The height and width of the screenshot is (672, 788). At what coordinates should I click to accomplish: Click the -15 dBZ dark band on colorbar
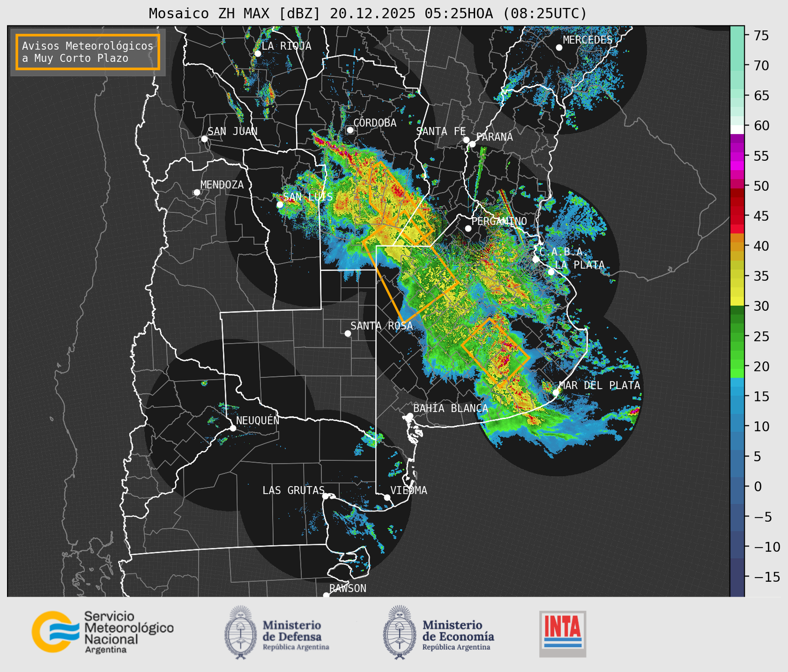(737, 577)
